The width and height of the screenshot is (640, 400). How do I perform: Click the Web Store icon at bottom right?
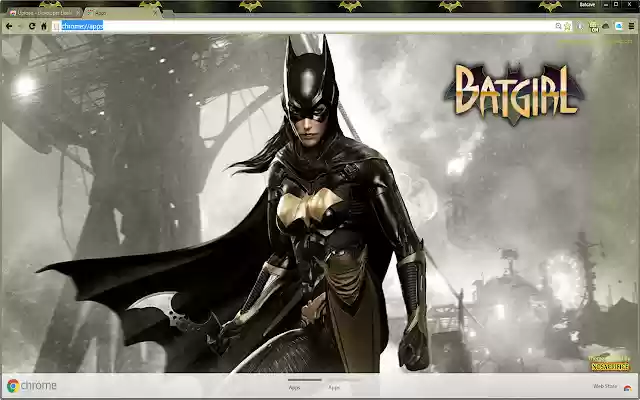[x=627, y=388]
